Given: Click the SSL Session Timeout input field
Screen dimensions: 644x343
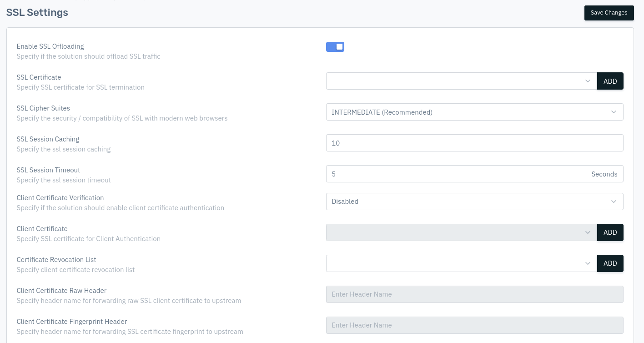Looking at the screenshot, I should click(x=456, y=174).
